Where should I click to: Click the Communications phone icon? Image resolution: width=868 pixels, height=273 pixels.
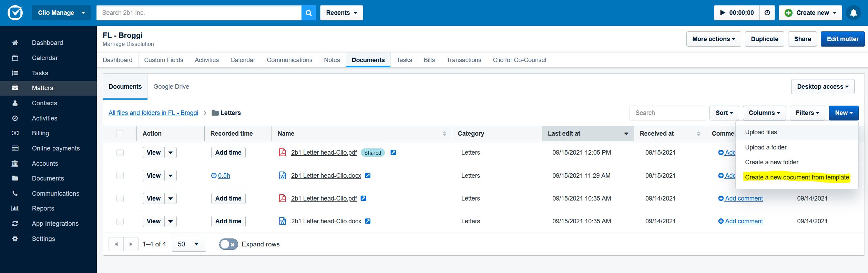coord(15,194)
